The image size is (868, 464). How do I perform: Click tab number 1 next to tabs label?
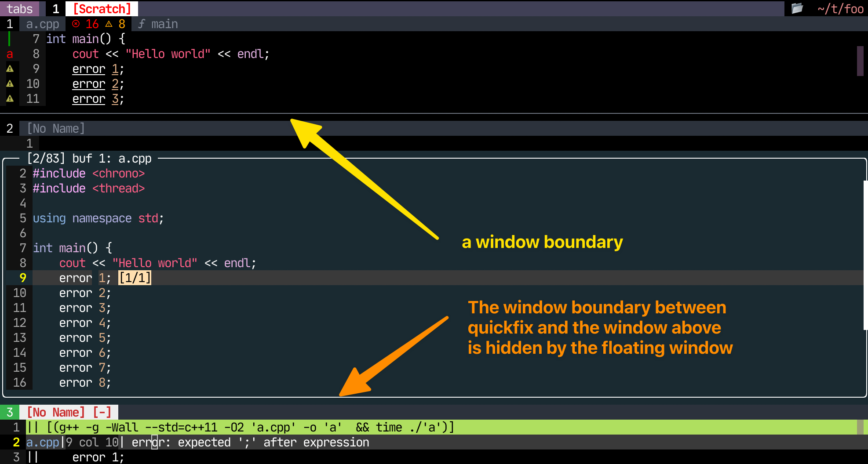[55, 8]
